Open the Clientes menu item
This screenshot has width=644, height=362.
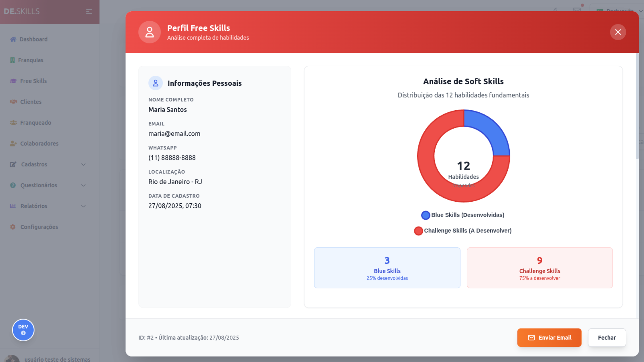(31, 102)
